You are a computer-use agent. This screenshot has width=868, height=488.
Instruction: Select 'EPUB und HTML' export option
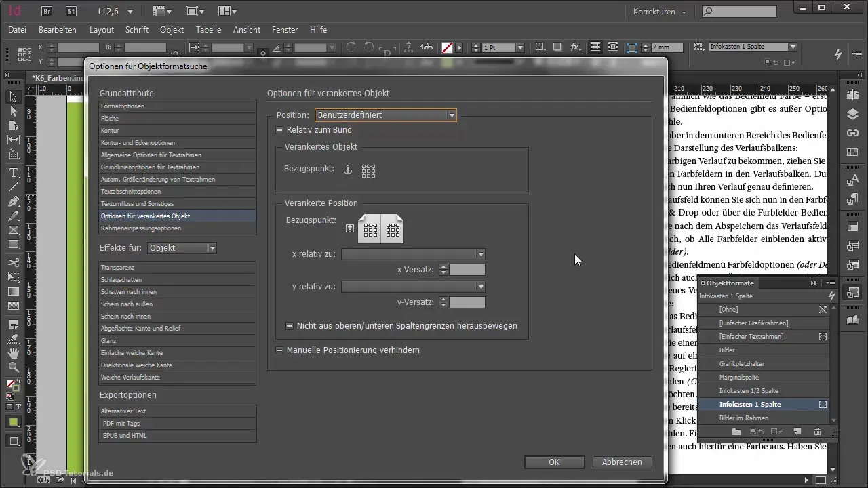click(178, 435)
